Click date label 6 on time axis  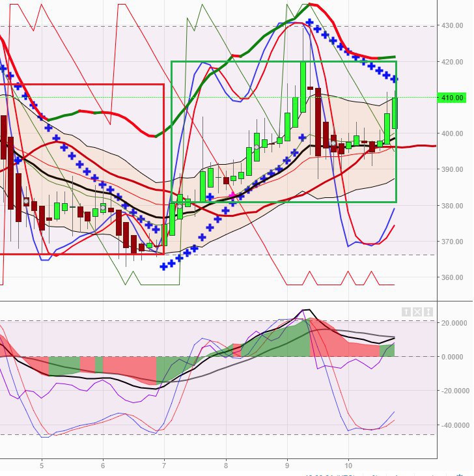point(103,466)
